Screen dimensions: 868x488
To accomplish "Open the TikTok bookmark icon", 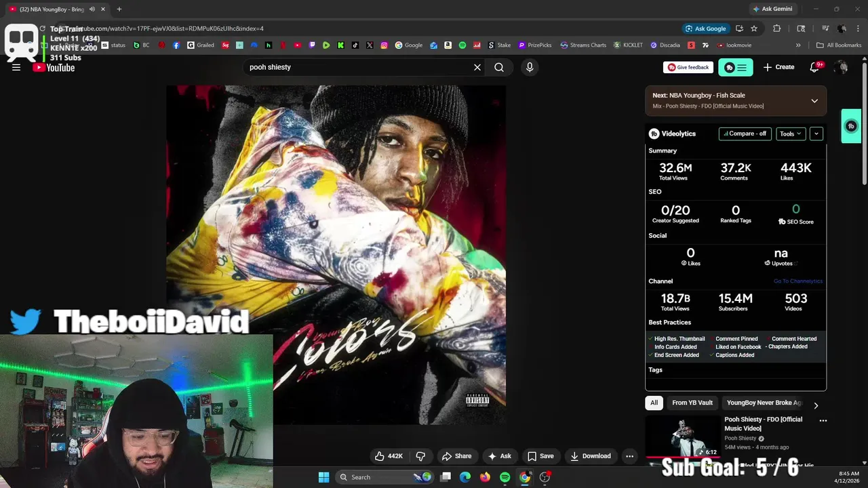I will 355,45.
